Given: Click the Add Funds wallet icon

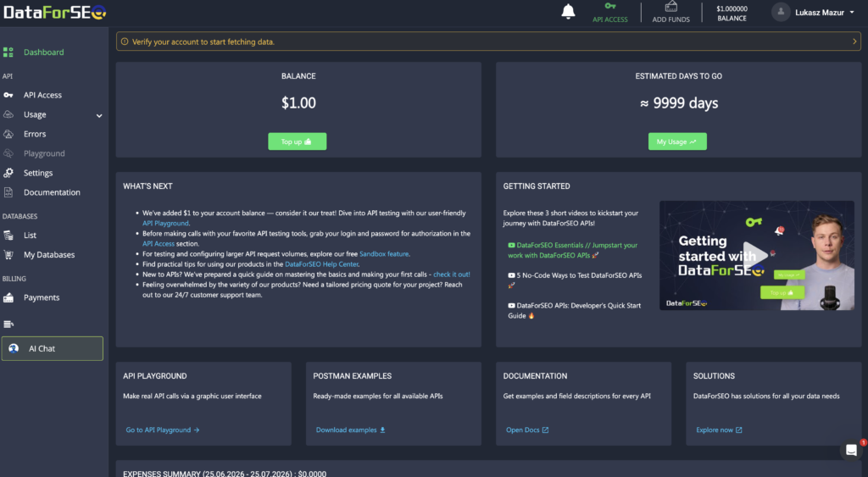Looking at the screenshot, I should click(671, 6).
